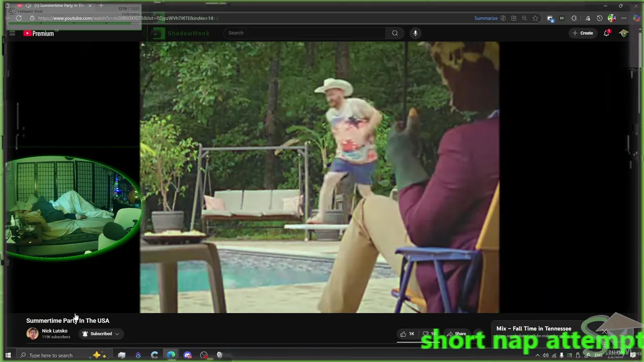Open a new browser tab
The image size is (644, 362).
pyautogui.click(x=101, y=6)
